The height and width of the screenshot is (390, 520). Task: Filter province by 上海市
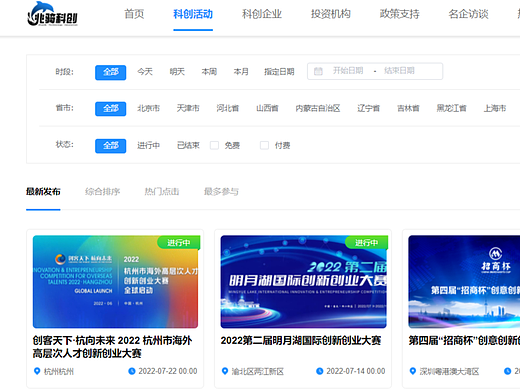495,108
